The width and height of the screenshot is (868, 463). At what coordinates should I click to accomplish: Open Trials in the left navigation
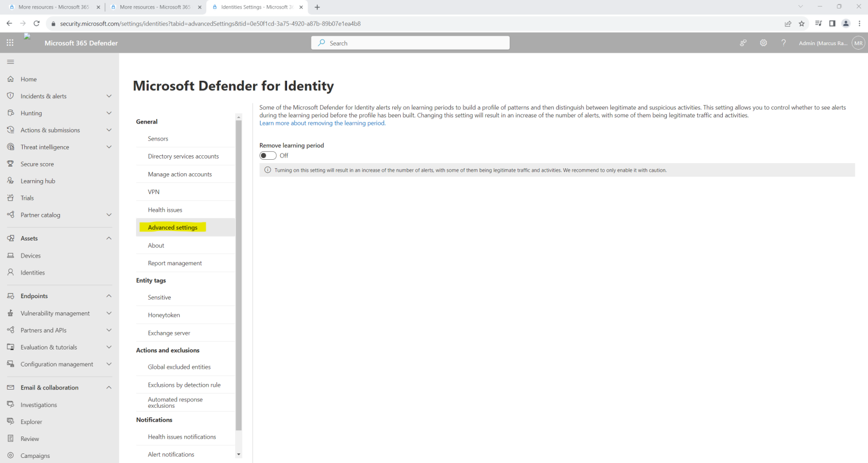pos(28,198)
